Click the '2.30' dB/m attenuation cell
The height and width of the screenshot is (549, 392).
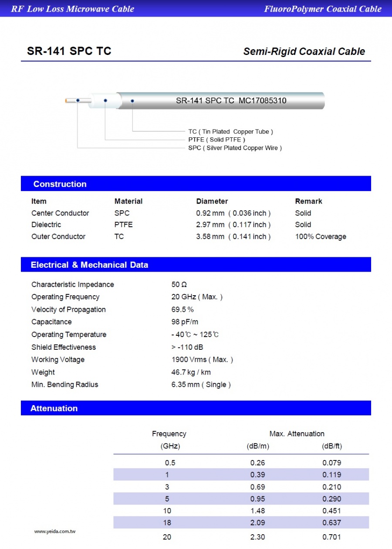tap(258, 537)
